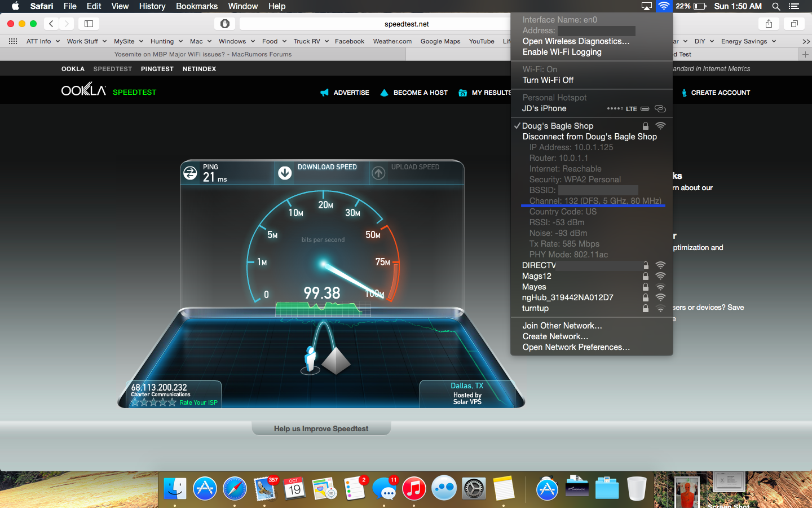Connect to the turntup network
This screenshot has height=508, width=812.
(592, 308)
